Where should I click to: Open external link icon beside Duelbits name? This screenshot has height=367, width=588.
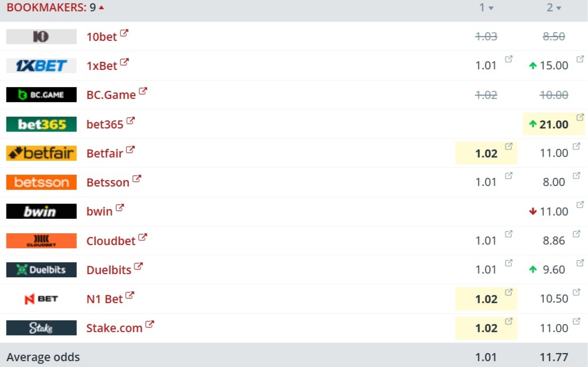click(x=138, y=266)
